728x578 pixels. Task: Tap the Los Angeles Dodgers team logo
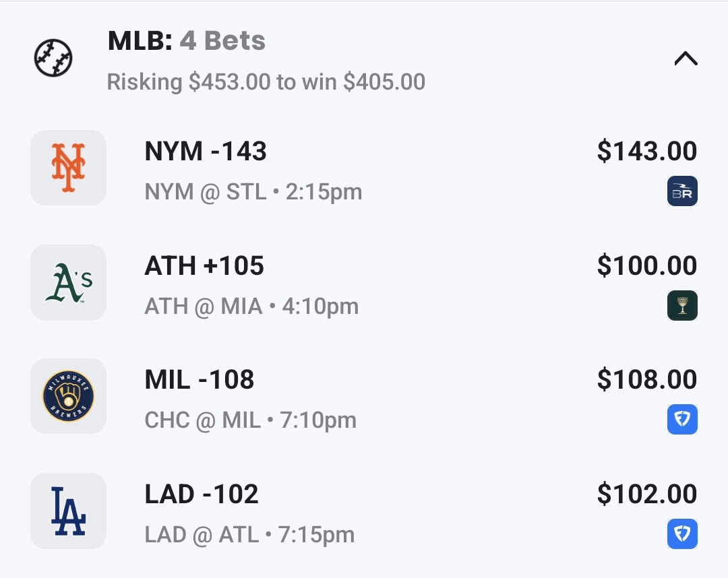point(68,511)
